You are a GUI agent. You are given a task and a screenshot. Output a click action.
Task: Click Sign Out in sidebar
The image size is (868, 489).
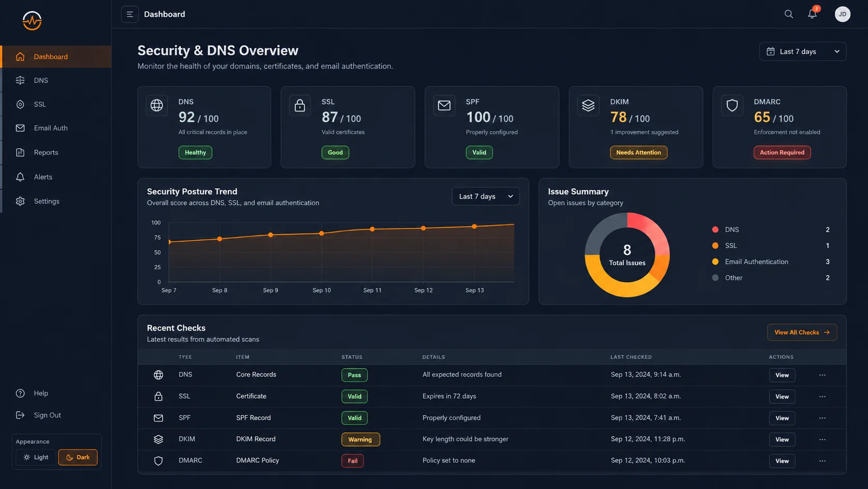38,415
